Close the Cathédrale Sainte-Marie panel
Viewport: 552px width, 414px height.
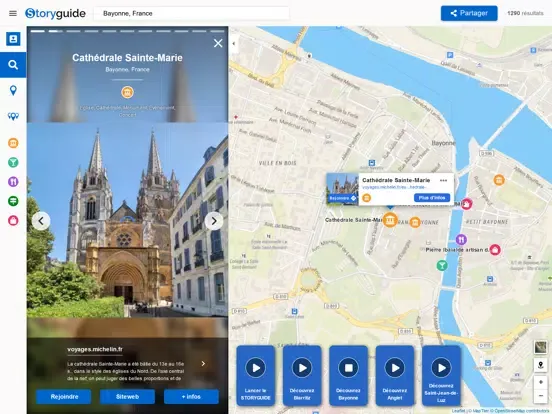[218, 43]
